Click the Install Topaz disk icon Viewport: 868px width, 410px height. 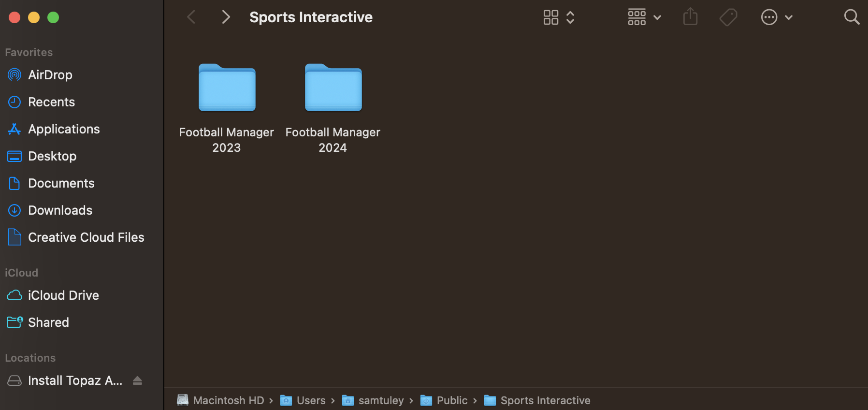click(14, 381)
